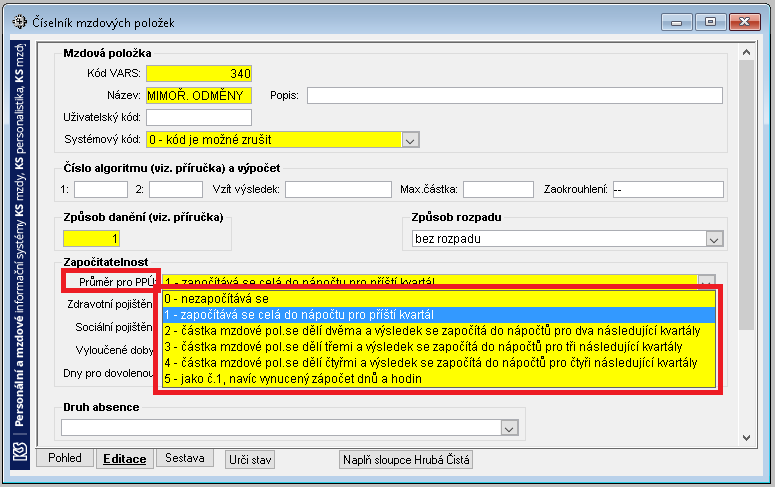Choose option 4 dividing amount by four
This screenshot has height=487, width=775.
tap(439, 363)
